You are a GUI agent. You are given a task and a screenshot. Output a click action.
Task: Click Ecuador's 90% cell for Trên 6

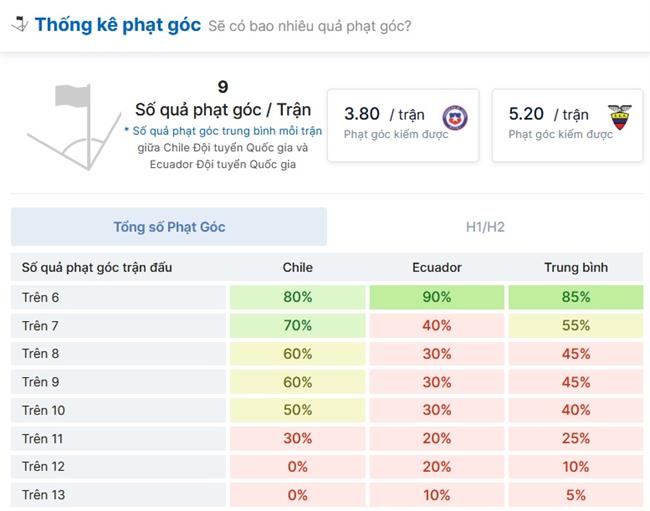pyautogui.click(x=437, y=297)
